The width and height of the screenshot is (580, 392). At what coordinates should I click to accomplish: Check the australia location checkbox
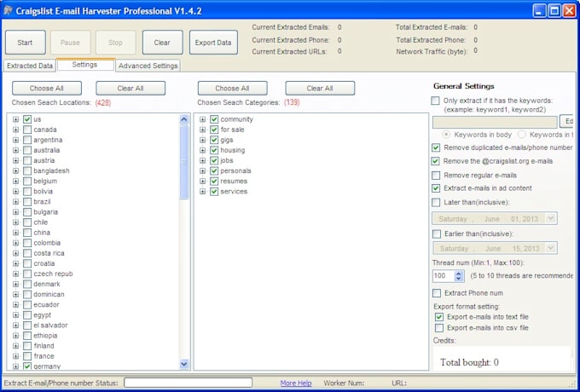(27, 150)
